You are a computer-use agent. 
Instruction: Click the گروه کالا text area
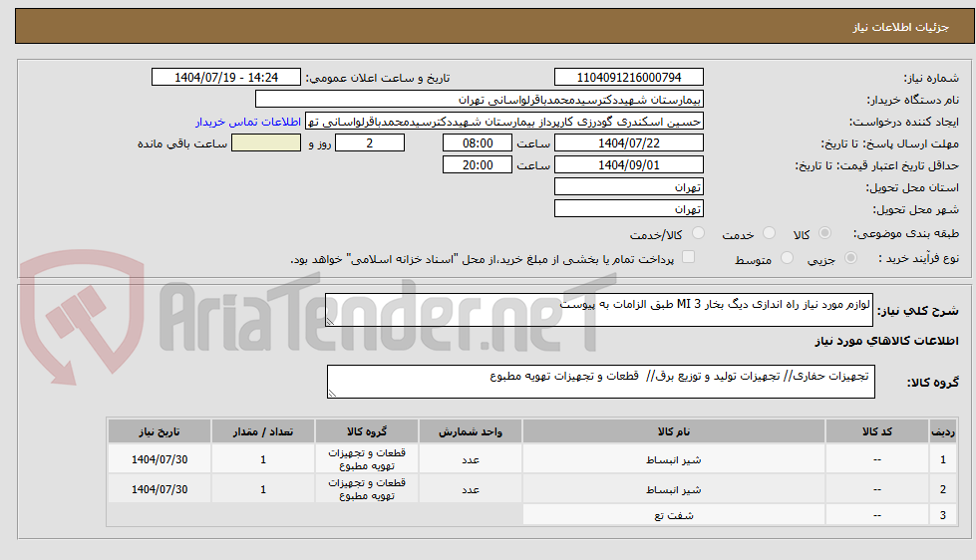click(601, 382)
